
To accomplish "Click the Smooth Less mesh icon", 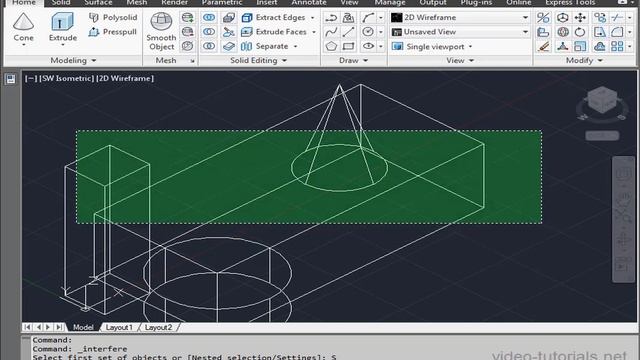I will click(x=187, y=32).
